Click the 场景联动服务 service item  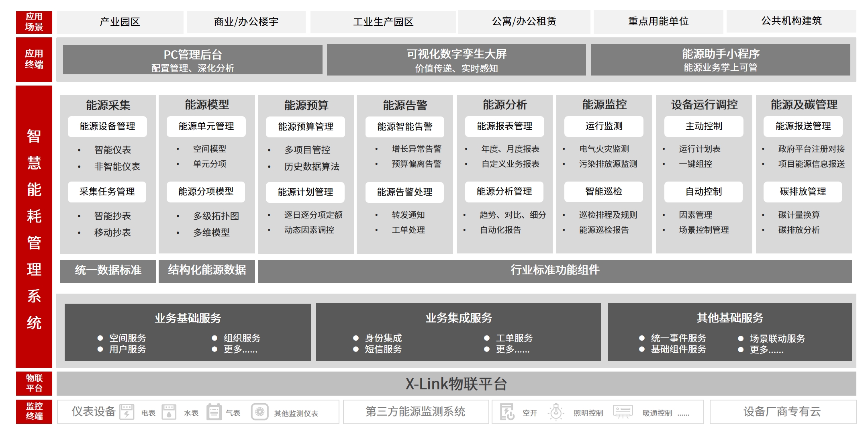[777, 339]
